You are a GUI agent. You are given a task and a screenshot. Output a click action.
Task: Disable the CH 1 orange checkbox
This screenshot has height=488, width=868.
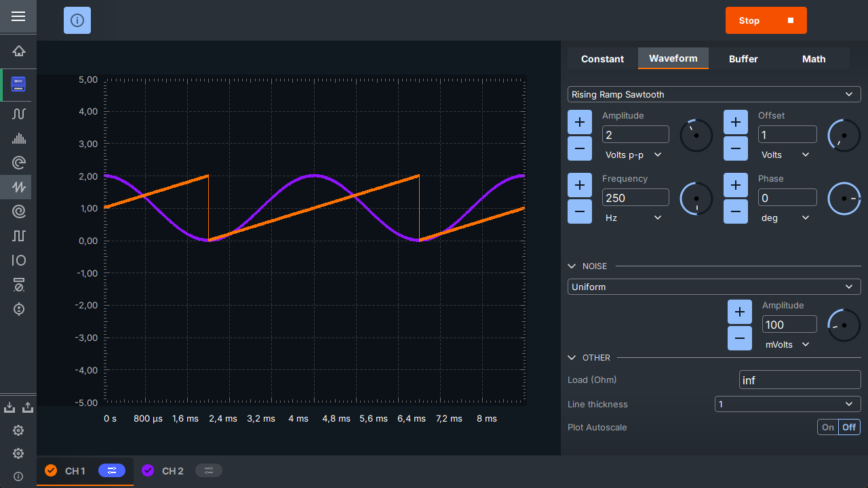pos(51,470)
